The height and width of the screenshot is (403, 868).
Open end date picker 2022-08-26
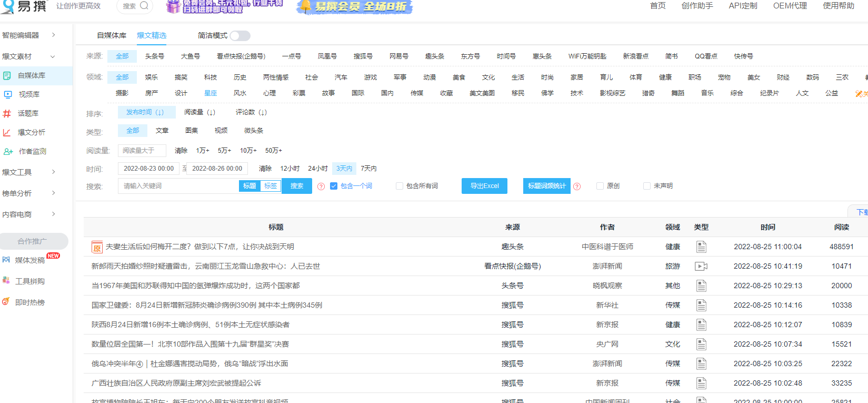coord(217,169)
